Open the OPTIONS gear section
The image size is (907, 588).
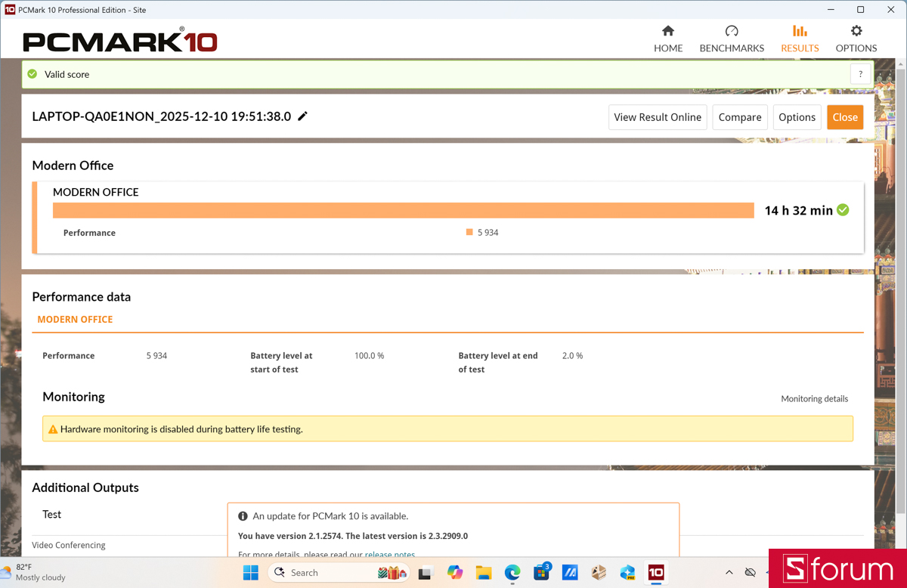click(x=856, y=39)
